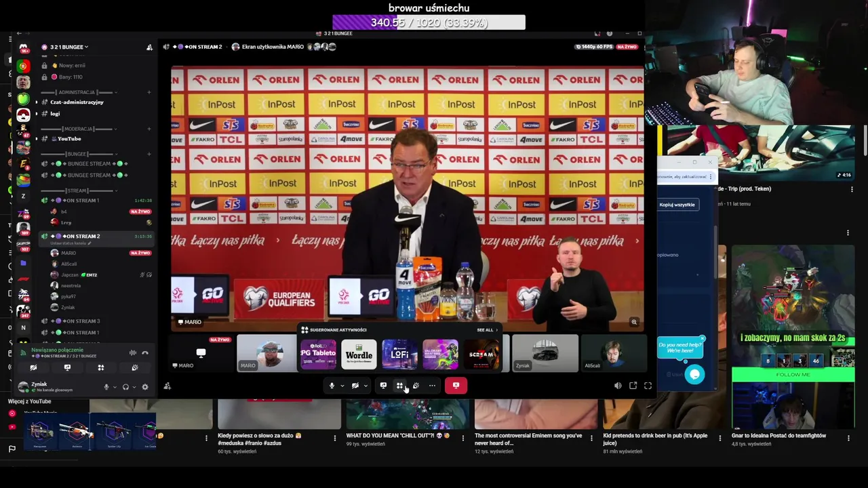Screen dimensions: 868x488
Task: Open the server icon labeled Z
Action: coord(23,197)
